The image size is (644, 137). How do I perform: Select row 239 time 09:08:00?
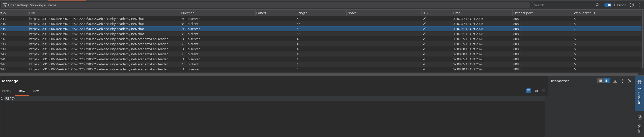(468, 49)
